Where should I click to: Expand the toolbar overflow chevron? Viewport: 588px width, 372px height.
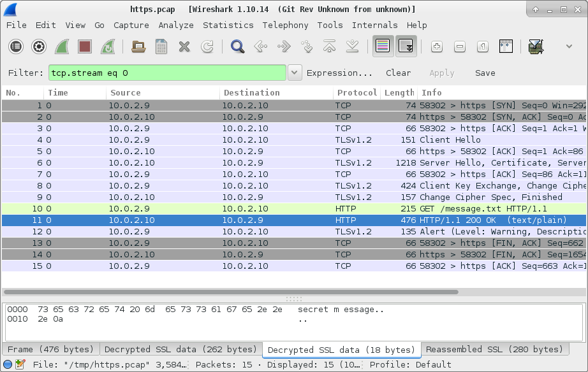click(x=569, y=46)
